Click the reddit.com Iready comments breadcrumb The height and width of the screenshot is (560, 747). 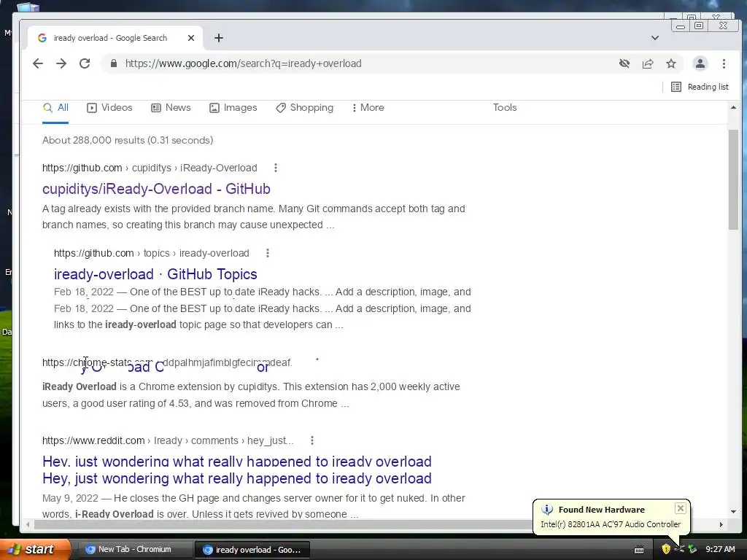(168, 440)
